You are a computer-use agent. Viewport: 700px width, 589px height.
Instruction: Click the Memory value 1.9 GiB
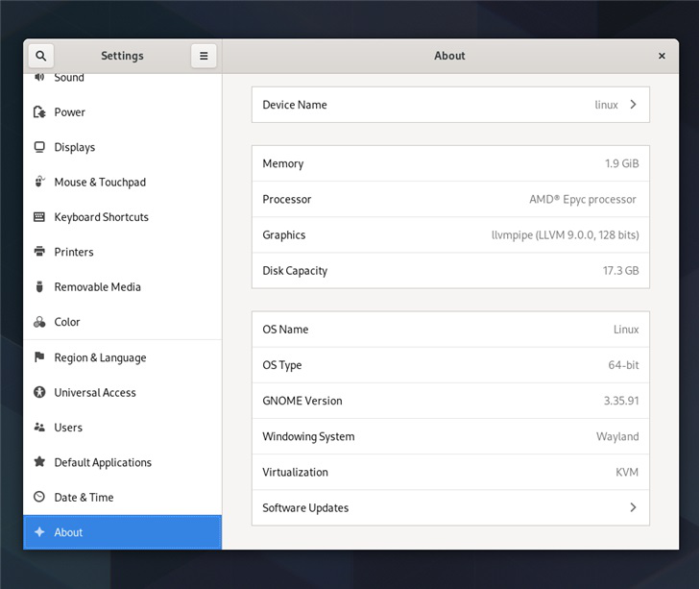[621, 163]
